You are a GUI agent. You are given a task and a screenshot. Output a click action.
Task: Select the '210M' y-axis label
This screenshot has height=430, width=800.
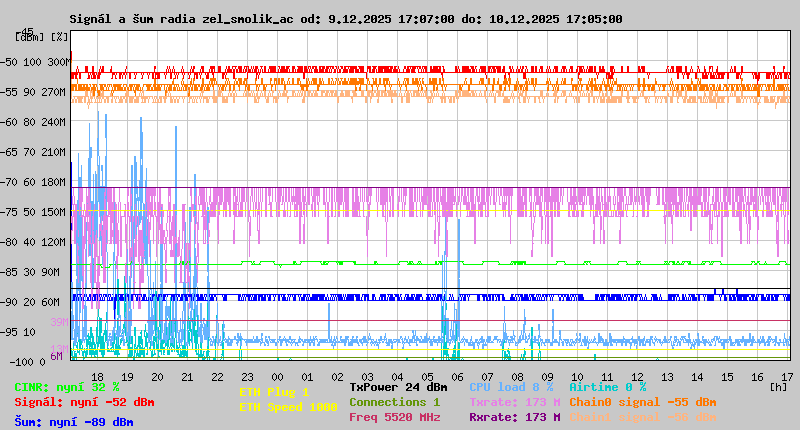pyautogui.click(x=54, y=153)
